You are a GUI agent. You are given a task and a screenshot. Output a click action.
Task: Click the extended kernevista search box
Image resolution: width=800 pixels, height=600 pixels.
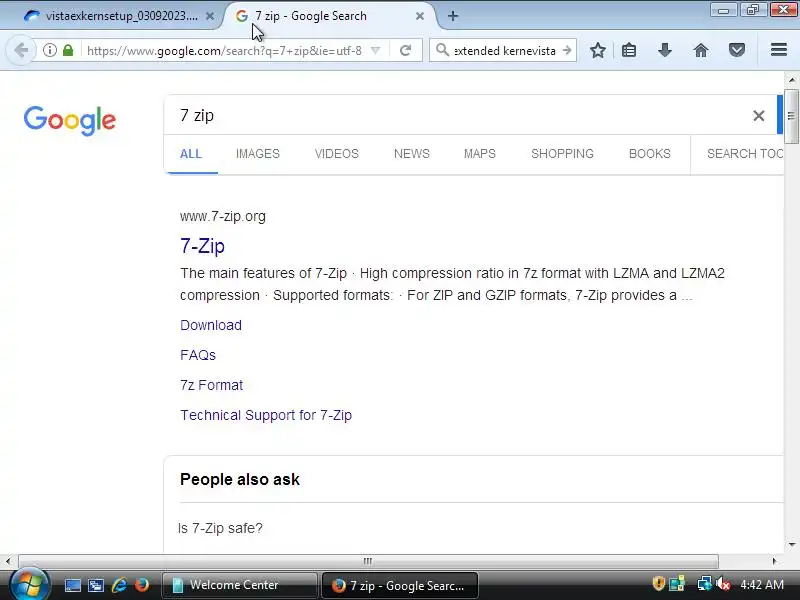[505, 50]
